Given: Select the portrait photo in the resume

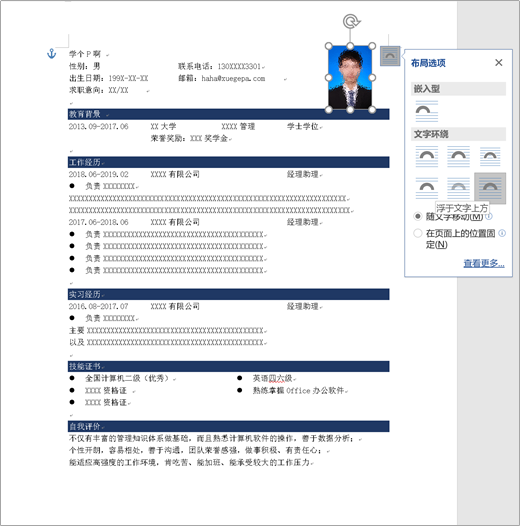Looking at the screenshot, I should pos(350,77).
